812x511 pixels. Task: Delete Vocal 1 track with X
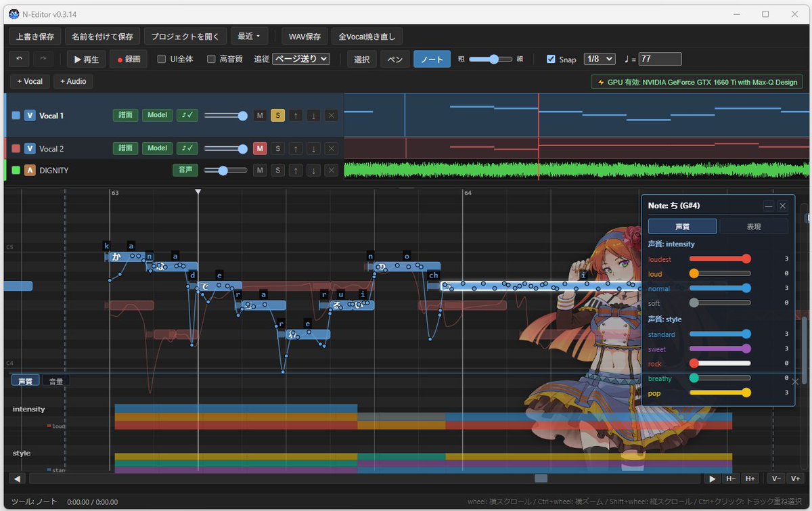[x=331, y=116]
